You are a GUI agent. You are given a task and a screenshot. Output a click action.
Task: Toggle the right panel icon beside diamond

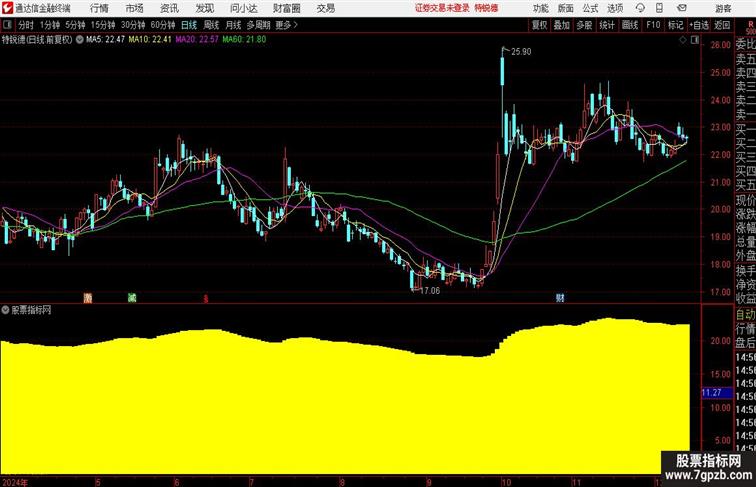pos(695,40)
